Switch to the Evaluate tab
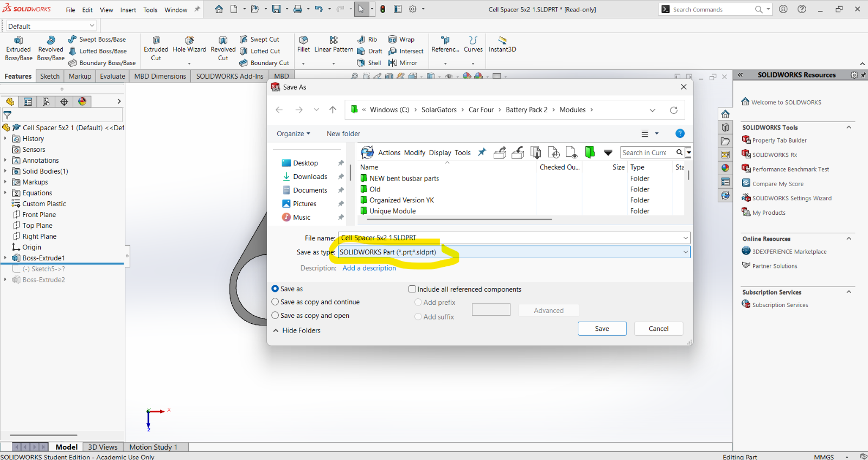 point(112,76)
